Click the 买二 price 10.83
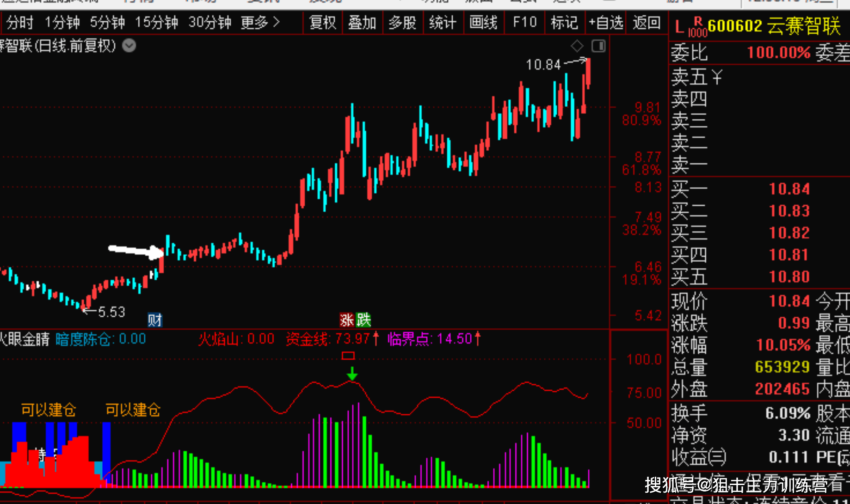The image size is (850, 504). 789,211
